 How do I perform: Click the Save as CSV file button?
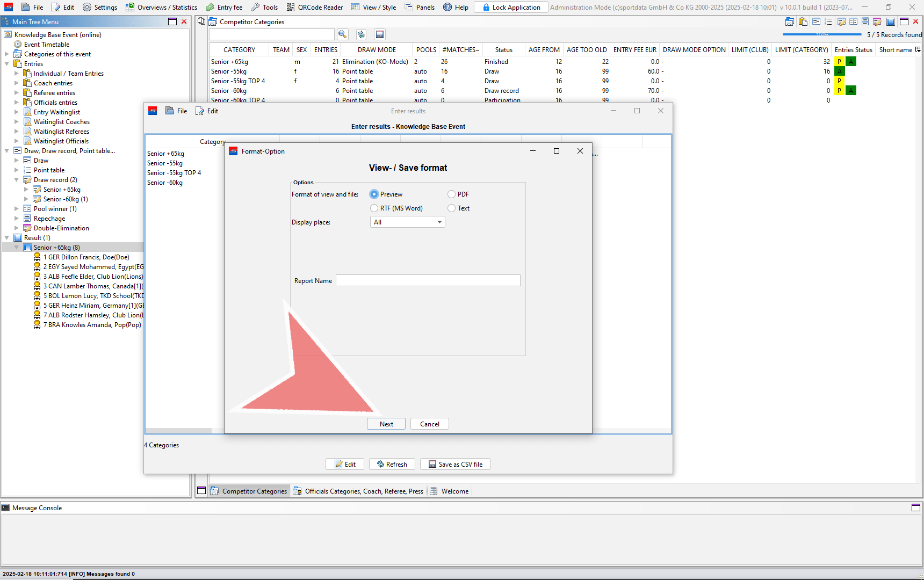[x=455, y=465]
